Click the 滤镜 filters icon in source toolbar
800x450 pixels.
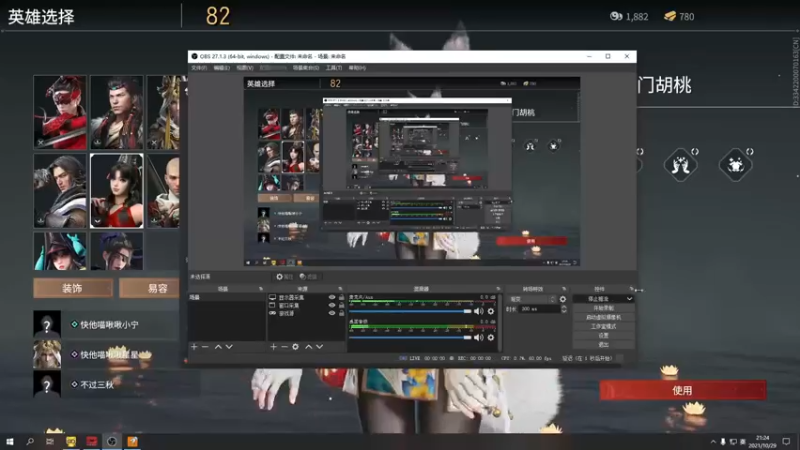coord(308,277)
